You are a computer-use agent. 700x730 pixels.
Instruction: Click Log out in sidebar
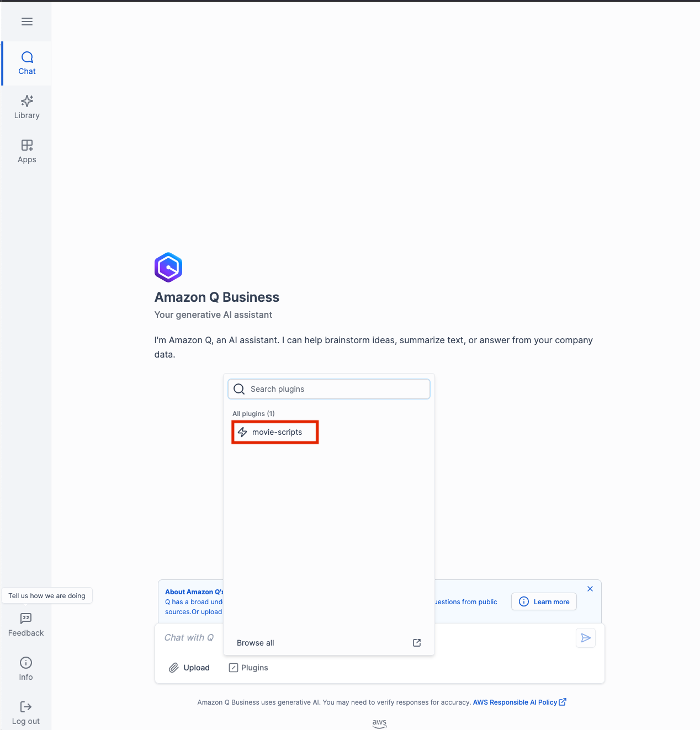click(26, 713)
